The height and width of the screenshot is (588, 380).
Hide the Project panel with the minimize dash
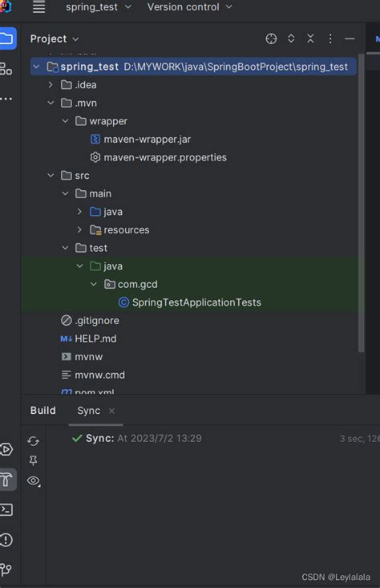[x=350, y=39]
